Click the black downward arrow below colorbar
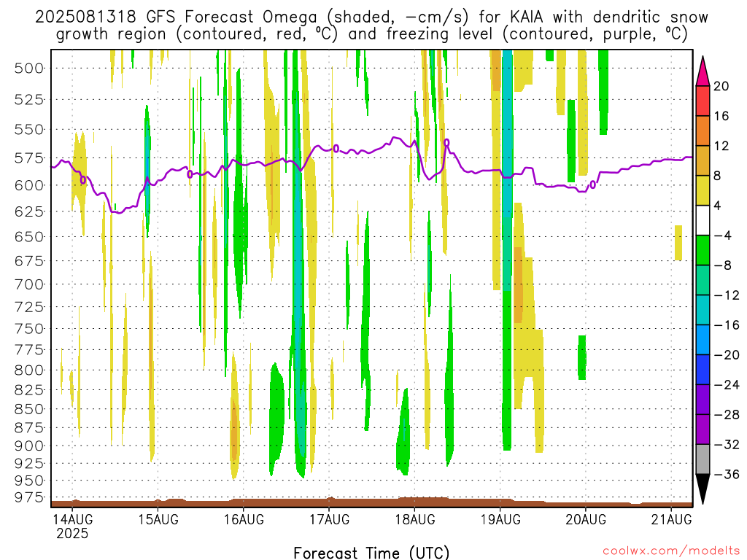 click(703, 489)
